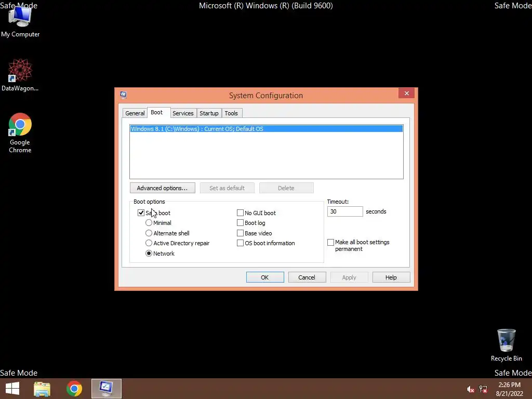Open the Windows Start button
The image size is (532, 399).
pos(12,389)
